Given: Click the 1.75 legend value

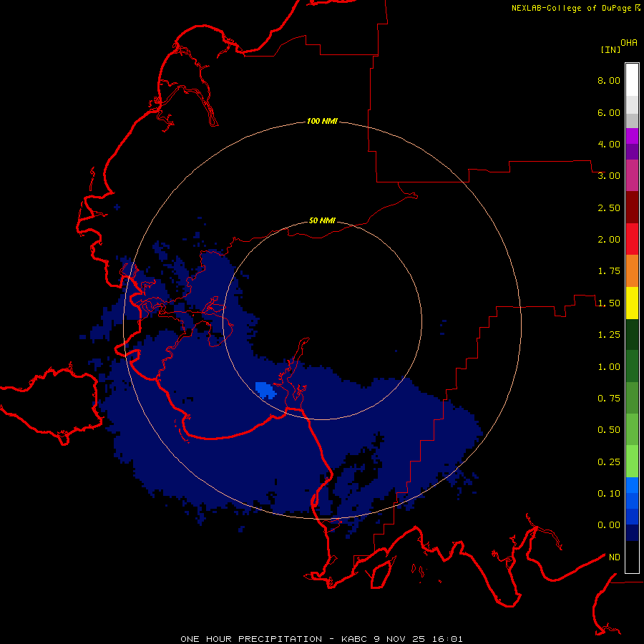Looking at the screenshot, I should 609,271.
